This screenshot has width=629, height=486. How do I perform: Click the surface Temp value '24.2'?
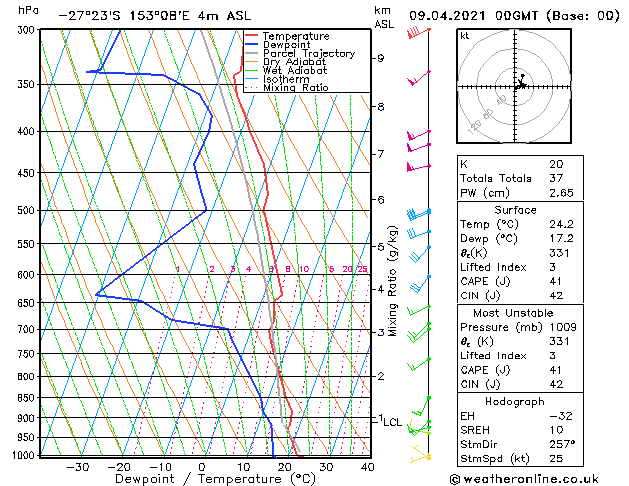561,224
